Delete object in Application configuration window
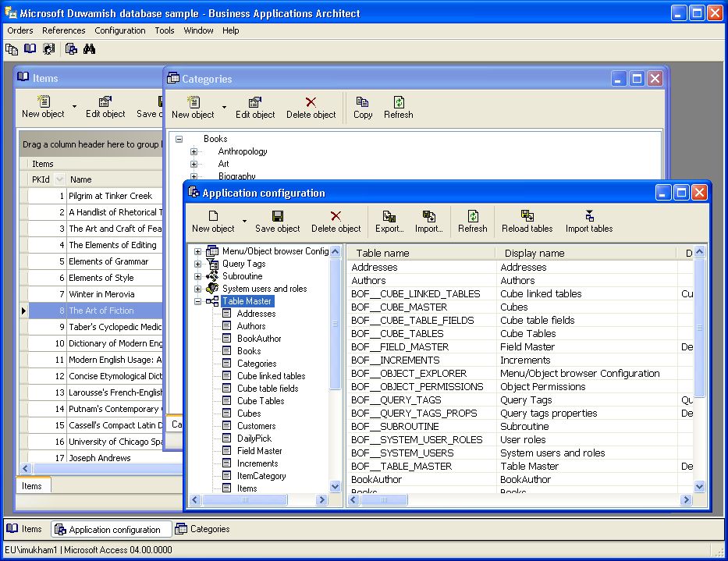This screenshot has height=561, width=728. click(336, 222)
